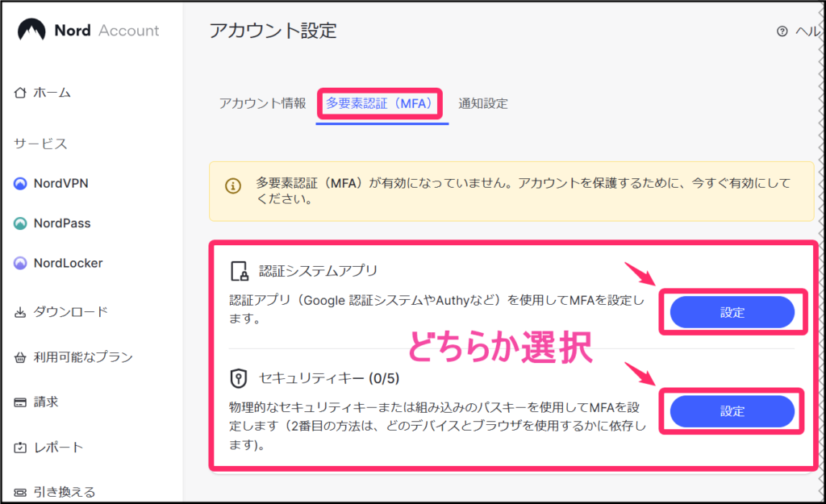The image size is (826, 504).
Task: Click the アカウント設定 page heading
Action: point(273,31)
